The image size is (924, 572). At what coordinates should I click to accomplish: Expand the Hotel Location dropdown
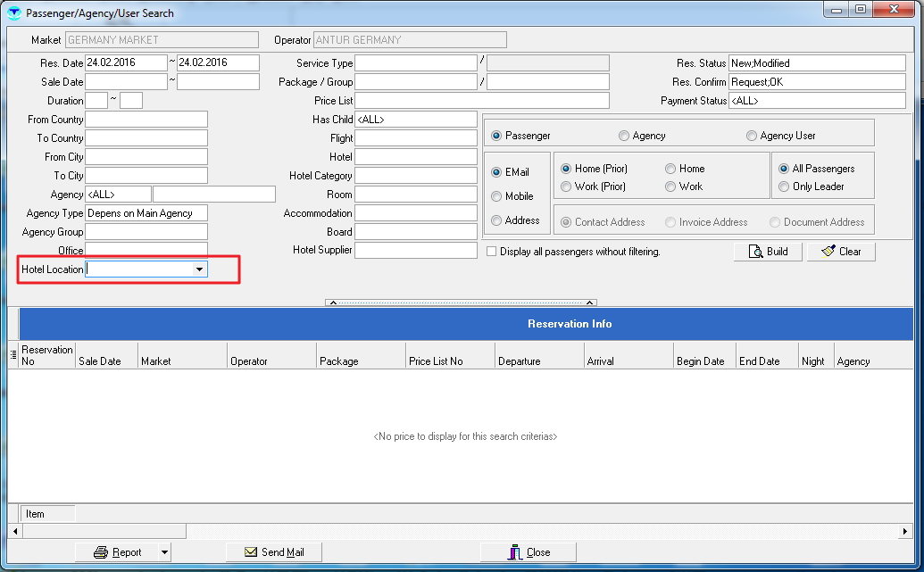click(x=199, y=269)
